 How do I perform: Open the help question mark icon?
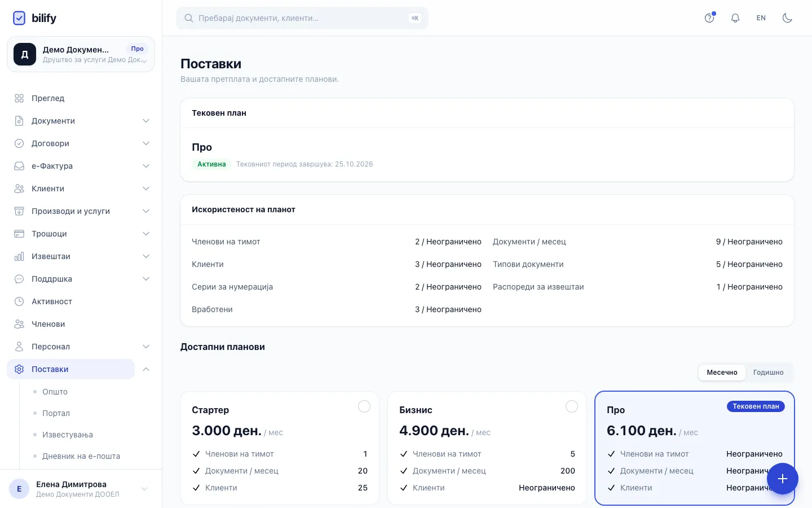coord(709,18)
